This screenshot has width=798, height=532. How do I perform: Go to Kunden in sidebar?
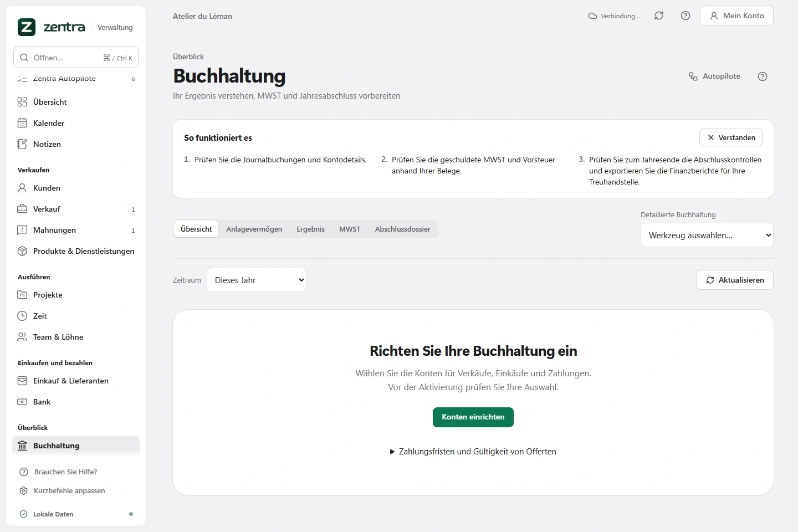click(x=76, y=188)
